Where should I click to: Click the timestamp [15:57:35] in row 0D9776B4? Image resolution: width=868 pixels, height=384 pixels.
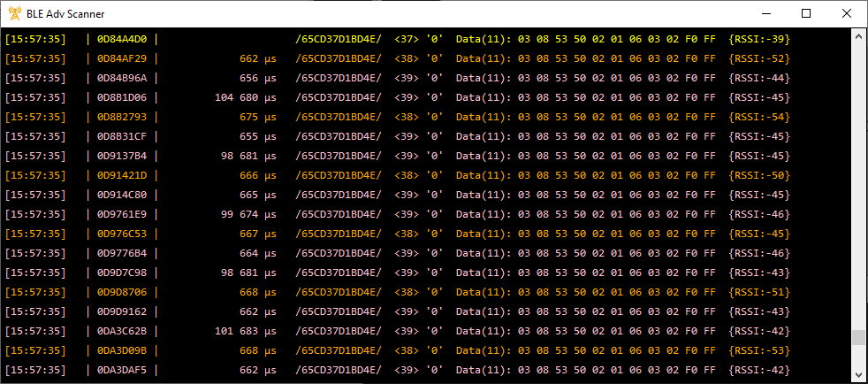[35, 253]
